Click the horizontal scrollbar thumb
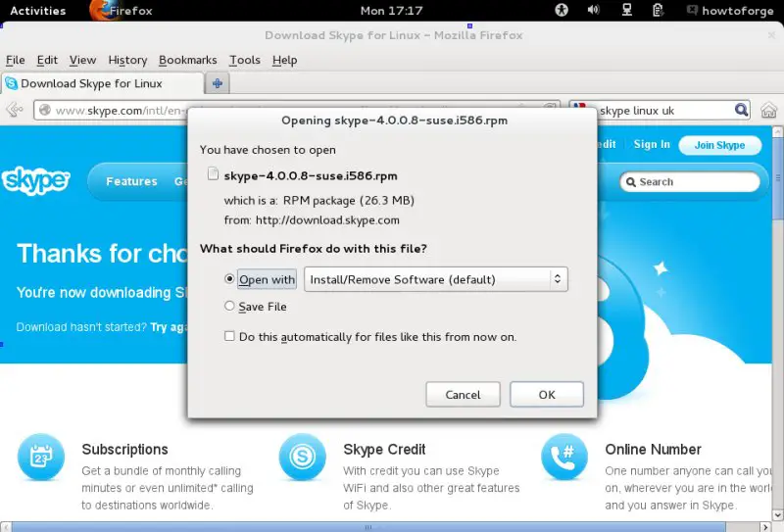This screenshot has width=784, height=532. pos(369,527)
